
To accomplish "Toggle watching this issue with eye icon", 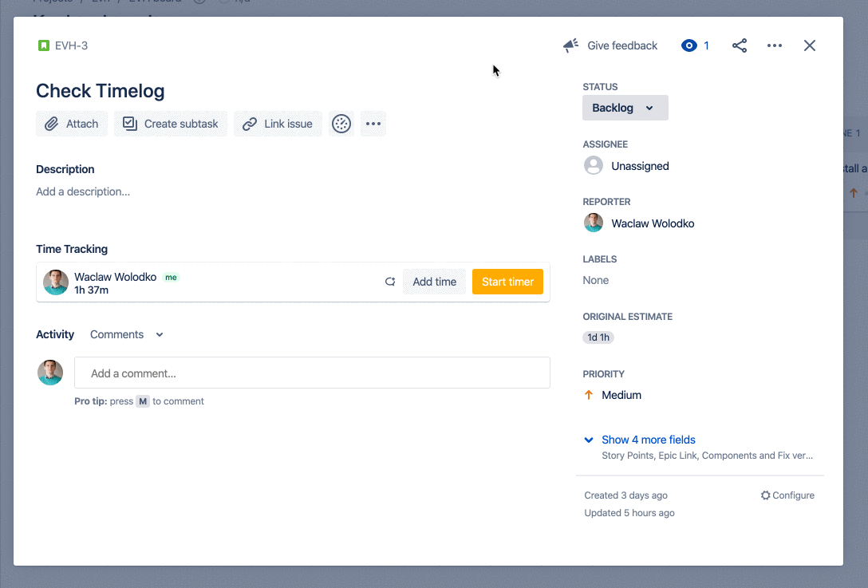I will click(689, 45).
